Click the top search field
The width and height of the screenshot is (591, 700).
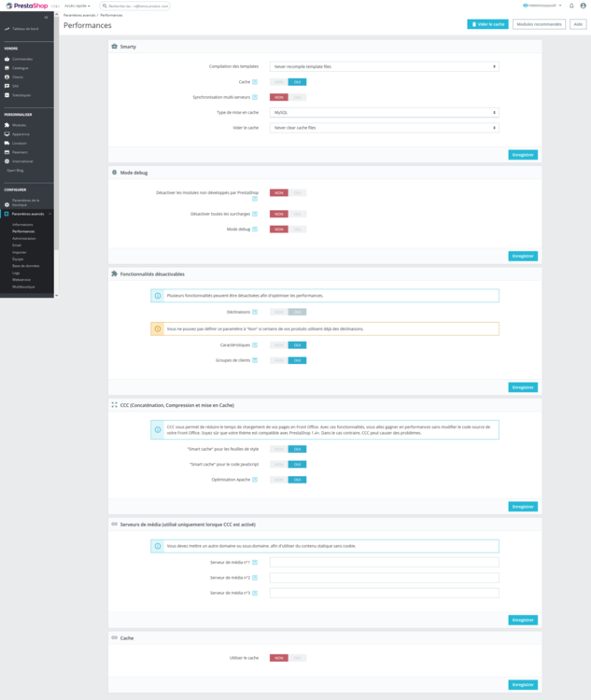point(134,6)
